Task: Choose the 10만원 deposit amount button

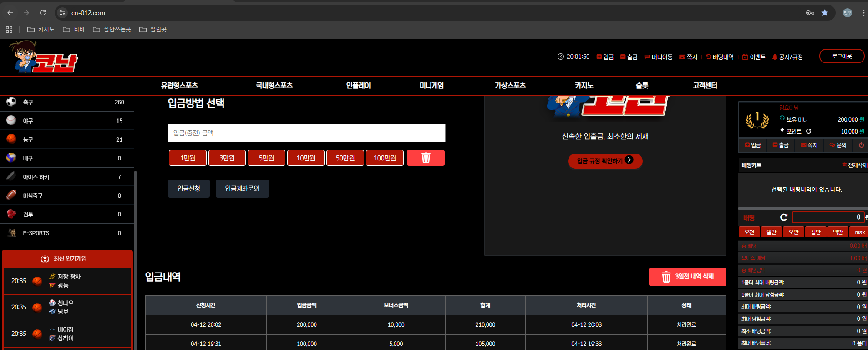Action: coord(306,158)
